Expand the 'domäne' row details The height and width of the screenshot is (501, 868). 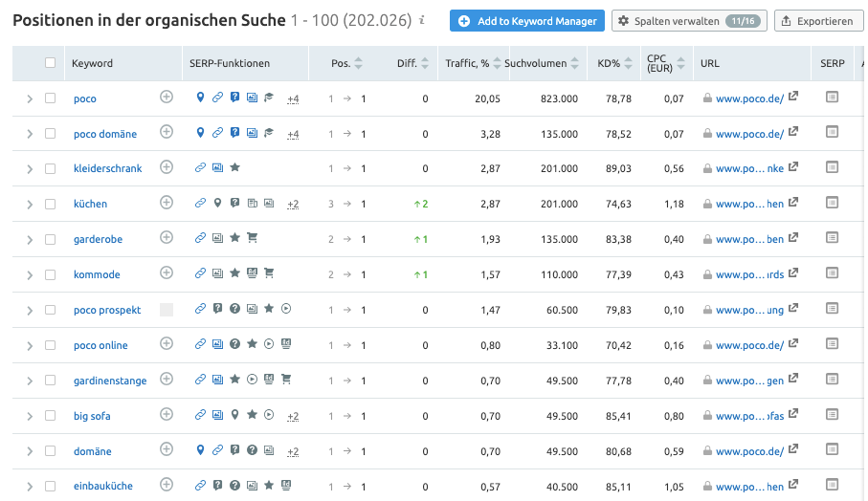30,451
